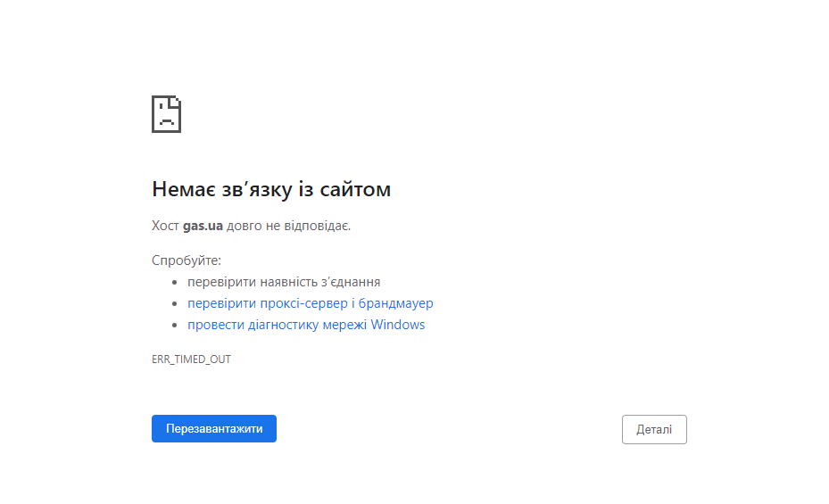829x504 pixels.
Task: Click the word Windows in the diagnostics link
Action: pos(398,325)
